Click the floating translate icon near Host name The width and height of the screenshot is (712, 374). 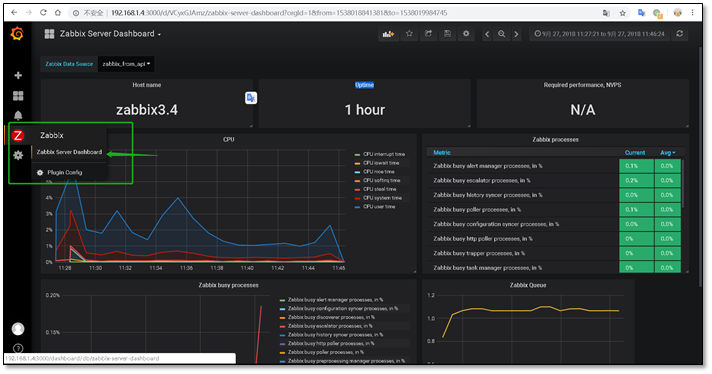tap(251, 98)
